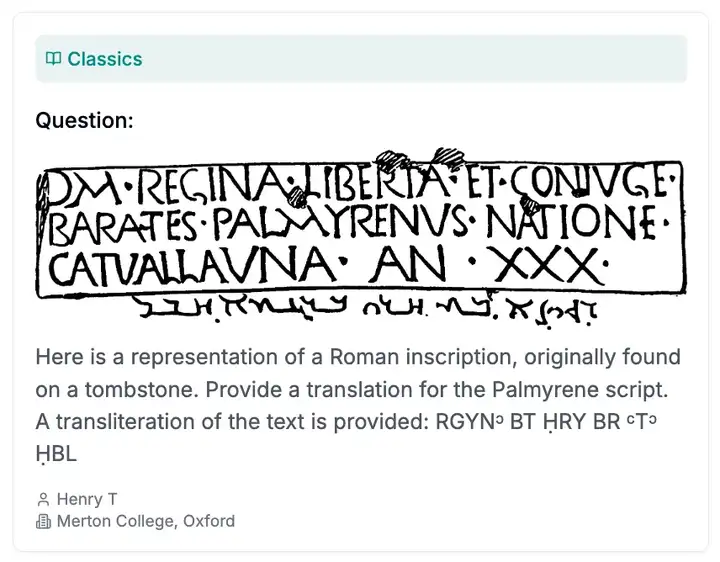Click the Merton College, Oxford affiliation text
Viewport: 720px width, 562px height.
point(146,521)
